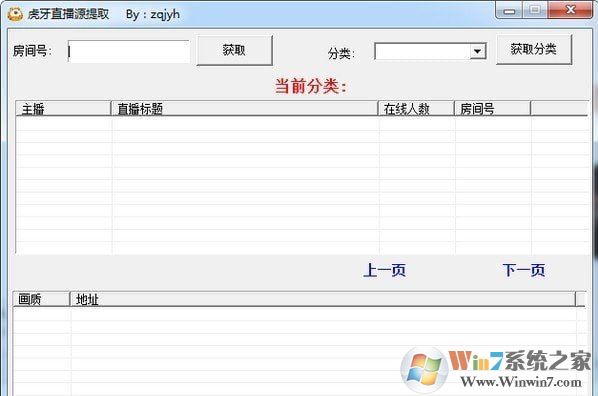This screenshot has height=396, width=598.
Task: Click the 地址 column header
Action: pos(323,299)
